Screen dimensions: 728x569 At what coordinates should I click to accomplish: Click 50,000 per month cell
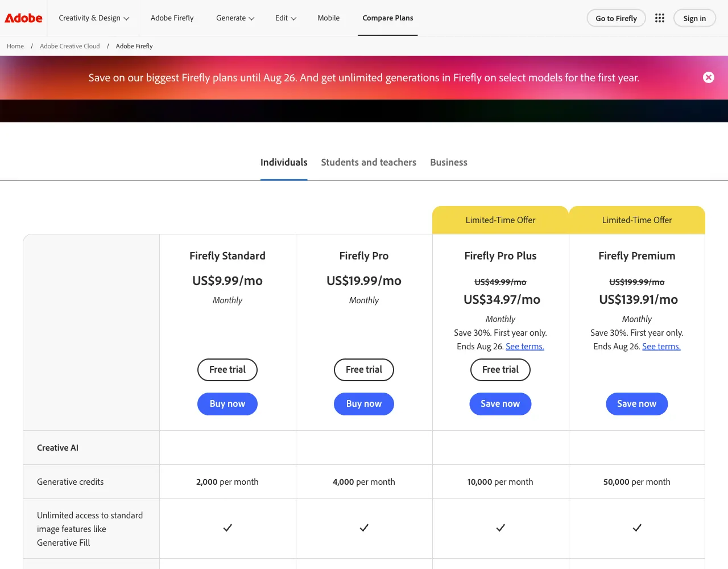tap(637, 482)
